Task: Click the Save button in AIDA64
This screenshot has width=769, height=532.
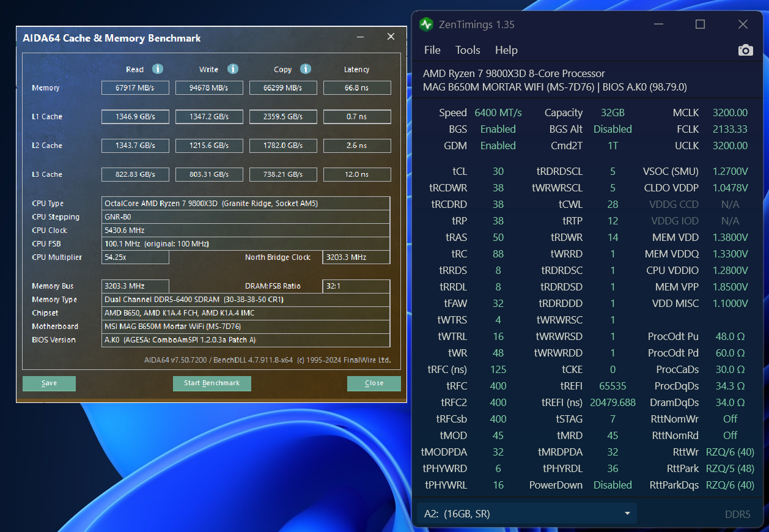Action: [x=49, y=383]
